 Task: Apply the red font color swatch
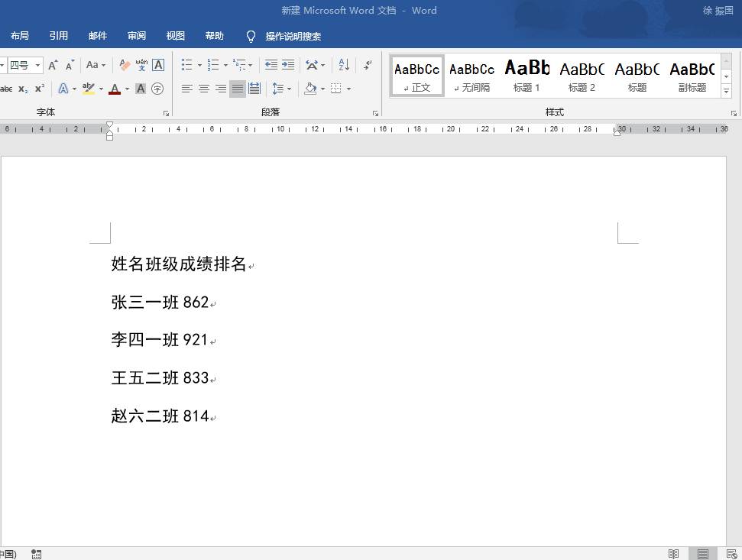tap(115, 89)
